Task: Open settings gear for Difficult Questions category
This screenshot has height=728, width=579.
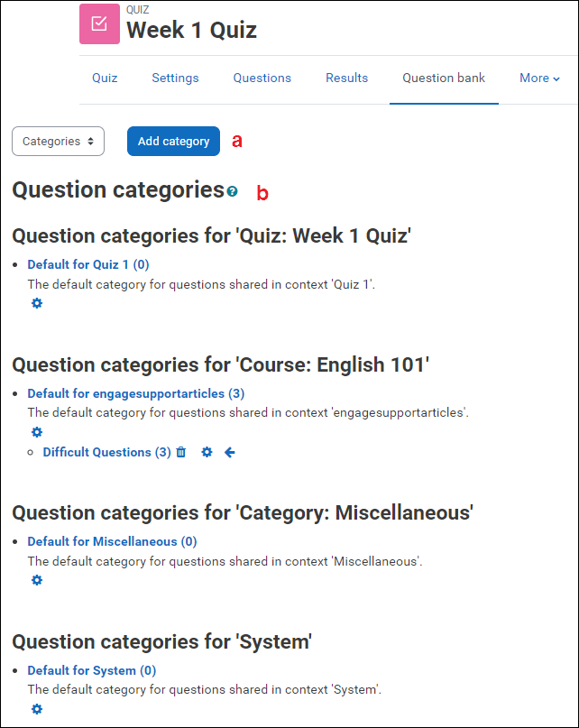Action: tap(207, 452)
